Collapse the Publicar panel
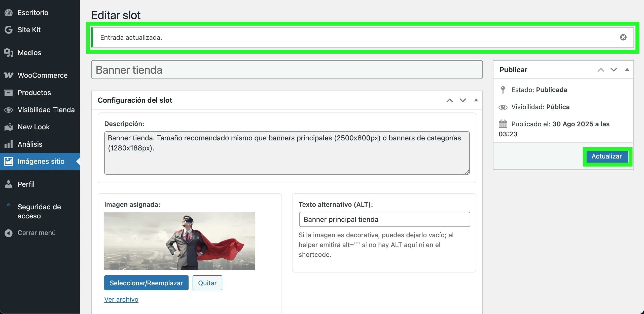644x314 pixels. click(627, 70)
